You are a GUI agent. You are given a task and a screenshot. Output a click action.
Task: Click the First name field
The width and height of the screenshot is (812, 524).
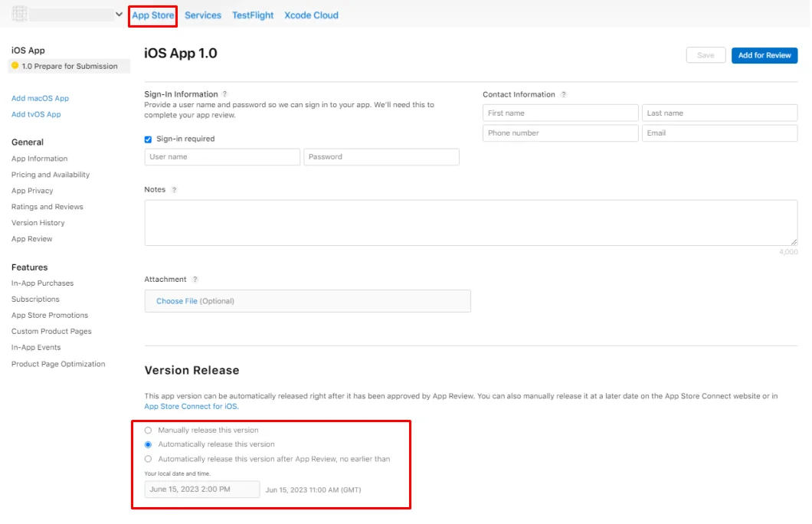point(560,113)
